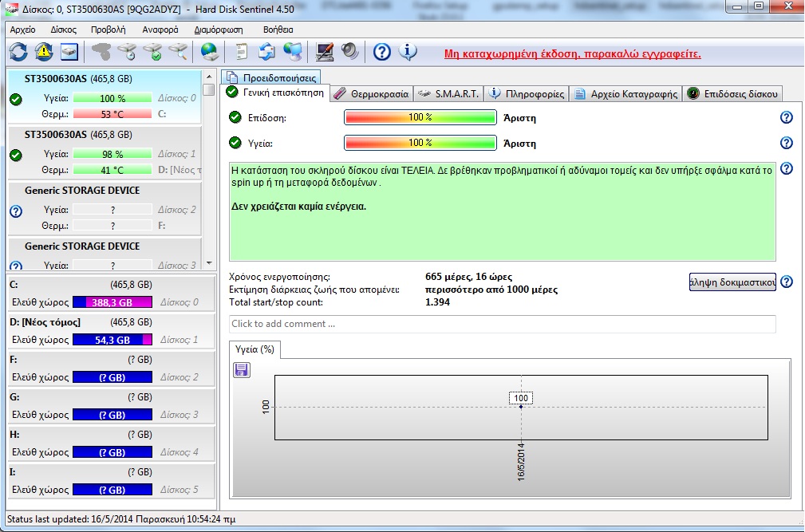The height and width of the screenshot is (532, 805).
Task: Click the D: [Νέος τόμος] partition label
Action: click(45, 322)
